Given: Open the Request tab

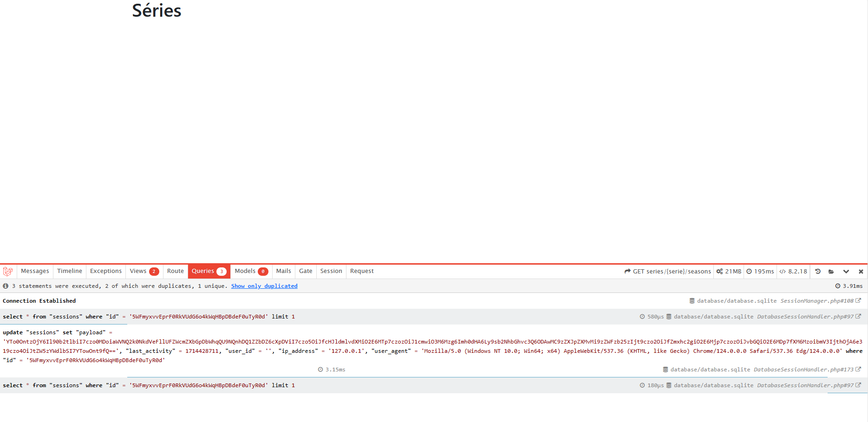Looking at the screenshot, I should (x=362, y=271).
